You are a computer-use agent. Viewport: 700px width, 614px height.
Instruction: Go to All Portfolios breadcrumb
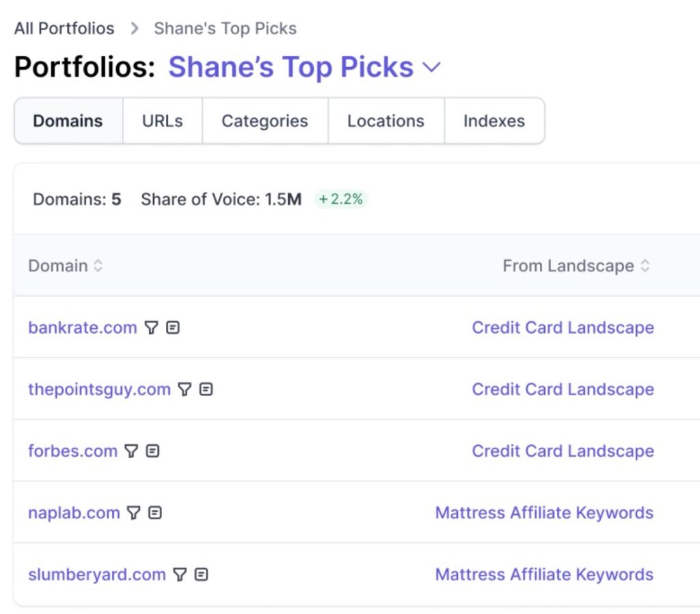pyautogui.click(x=64, y=29)
